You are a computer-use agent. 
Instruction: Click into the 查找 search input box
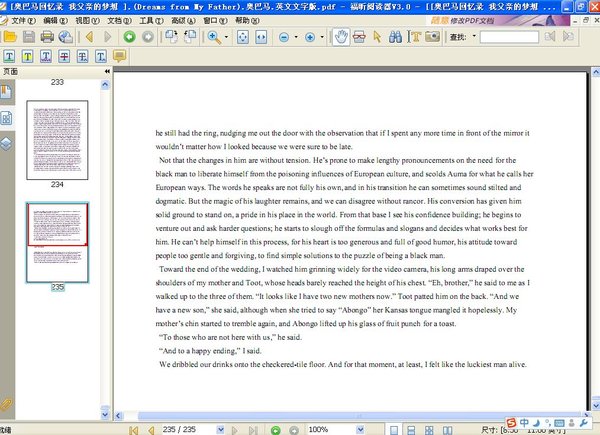[x=509, y=37]
